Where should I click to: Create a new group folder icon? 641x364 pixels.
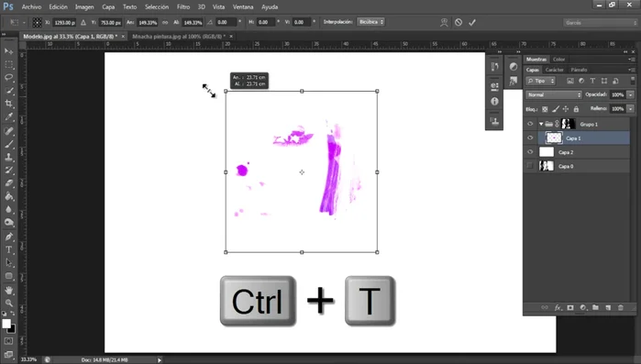tap(596, 308)
